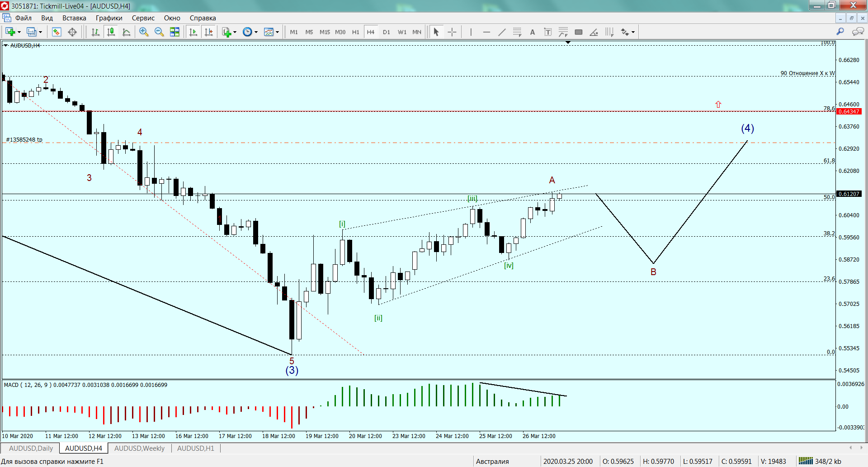Select the M1 timeframe button
The image size is (868, 467).
(294, 32)
